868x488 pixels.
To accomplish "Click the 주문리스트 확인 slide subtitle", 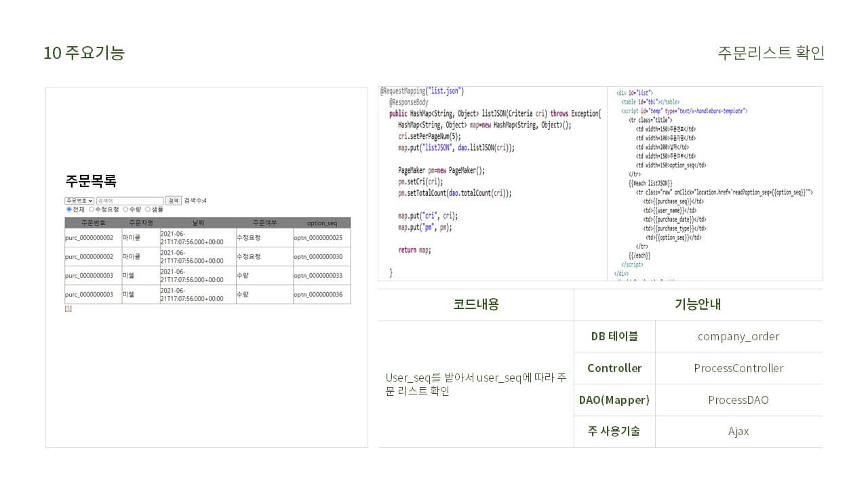I will click(x=771, y=53).
